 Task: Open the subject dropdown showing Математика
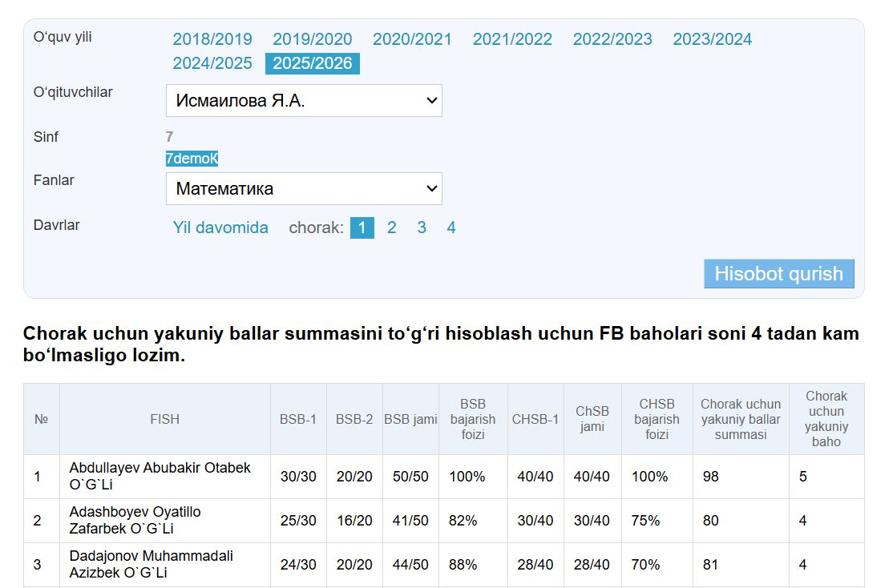click(304, 188)
